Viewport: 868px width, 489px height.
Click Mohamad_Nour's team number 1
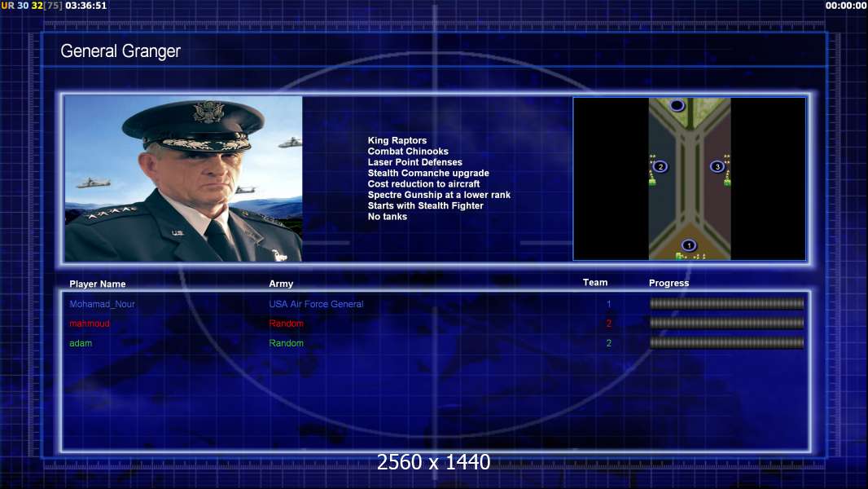coord(608,304)
